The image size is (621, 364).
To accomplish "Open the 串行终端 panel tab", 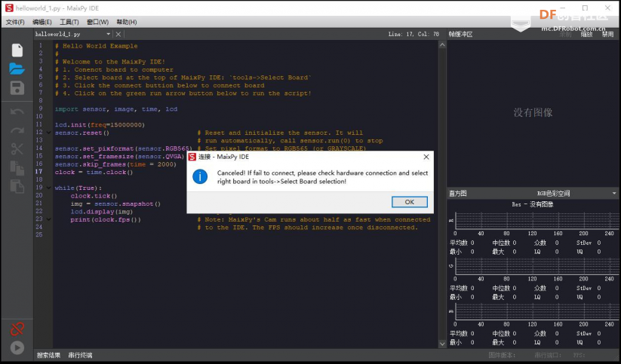I will [x=81, y=355].
